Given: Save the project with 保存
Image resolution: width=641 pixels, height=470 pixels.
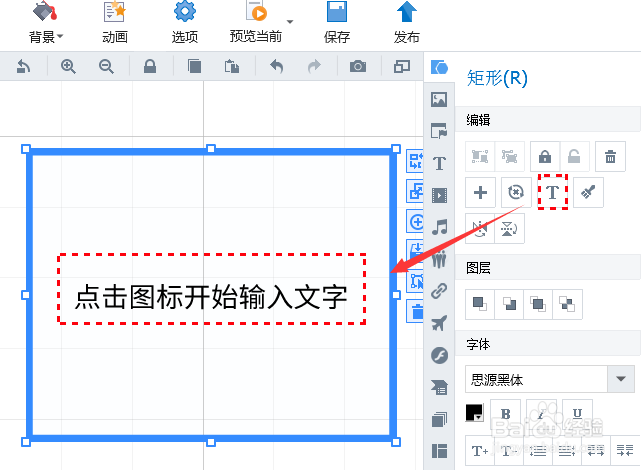Looking at the screenshot, I should pos(337,24).
